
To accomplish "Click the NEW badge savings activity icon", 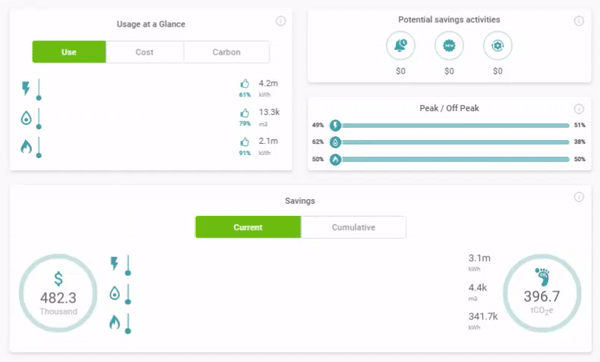I will (x=449, y=46).
